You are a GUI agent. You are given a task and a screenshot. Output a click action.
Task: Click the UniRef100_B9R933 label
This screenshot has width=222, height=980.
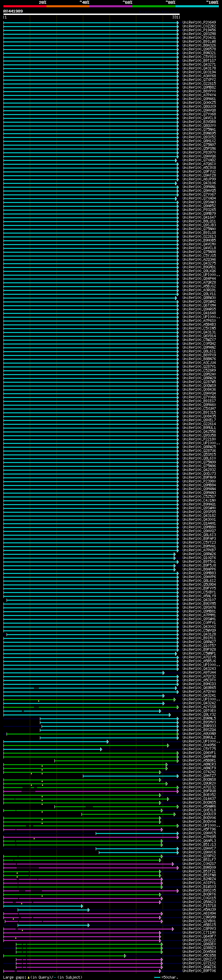[x=199, y=726]
